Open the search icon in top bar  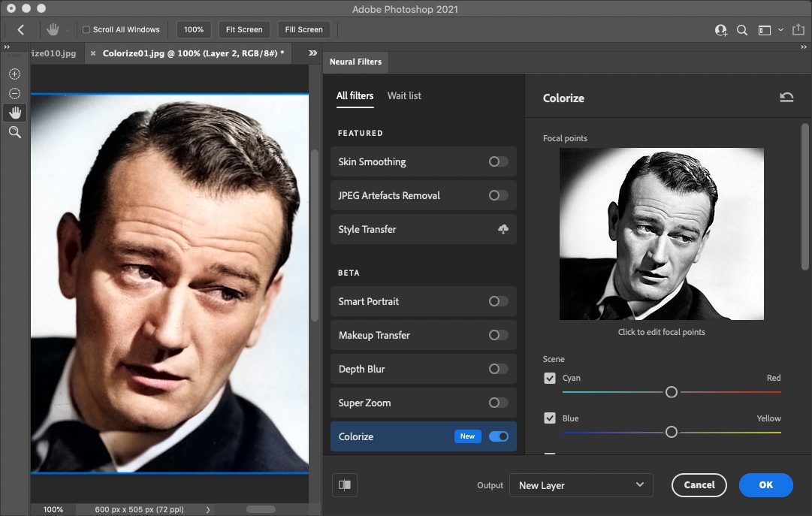(742, 30)
